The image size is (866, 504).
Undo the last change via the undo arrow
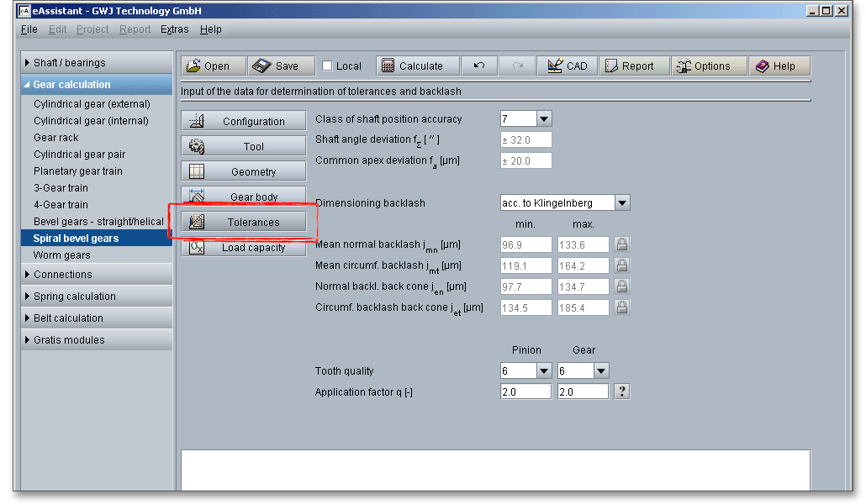click(x=478, y=66)
